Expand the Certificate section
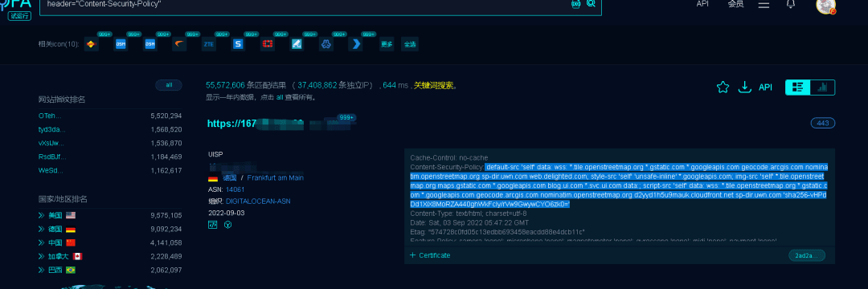868x289 pixels. (x=430, y=255)
